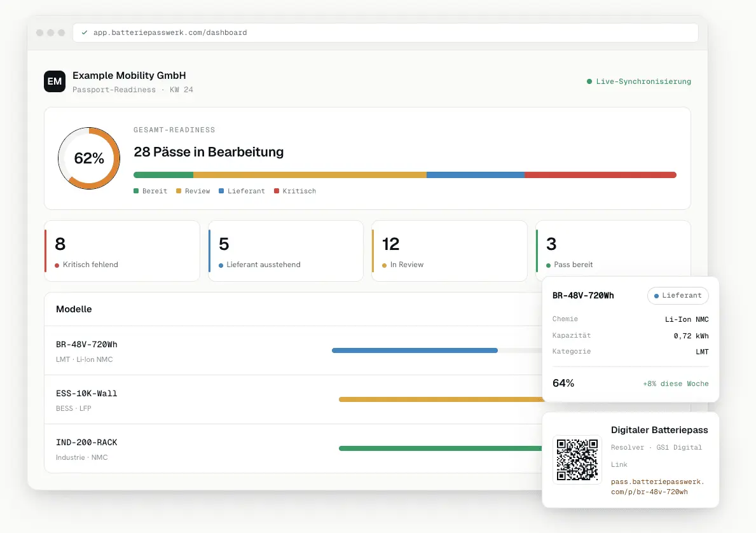Click the 0,72 kWh capacity value
The height and width of the screenshot is (533, 756).
[x=691, y=336]
